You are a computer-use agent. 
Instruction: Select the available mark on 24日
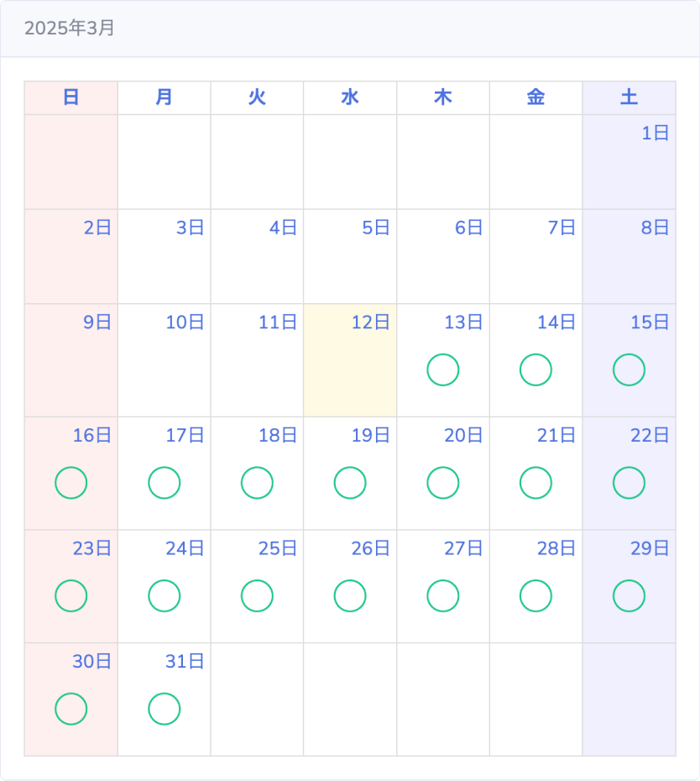pos(165,595)
